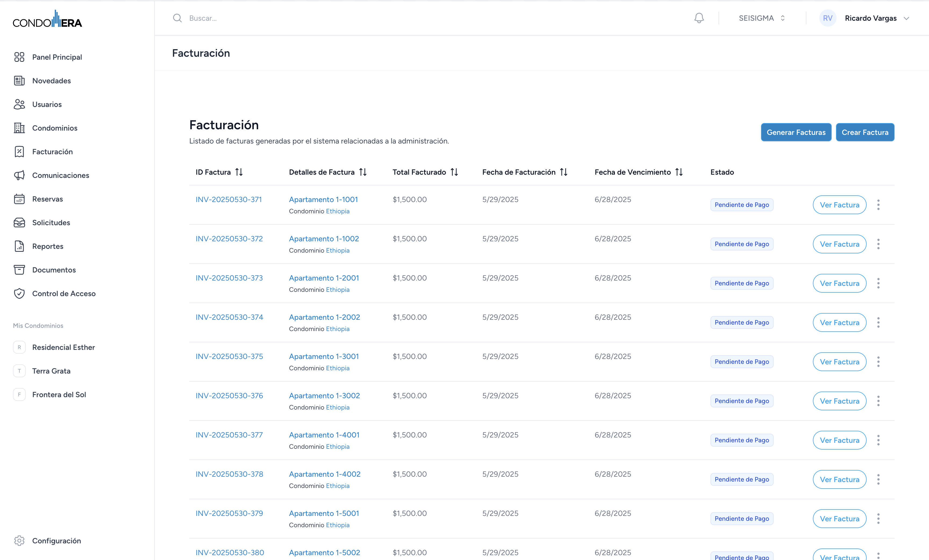Open the SEISIGMA organization switcher
The image size is (929, 560).
coord(762,18)
